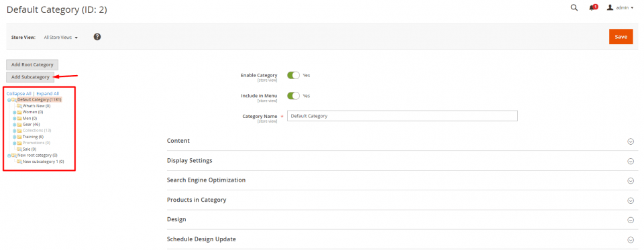Select Sale (0) category
The width and height of the screenshot is (644, 250).
tap(30, 149)
